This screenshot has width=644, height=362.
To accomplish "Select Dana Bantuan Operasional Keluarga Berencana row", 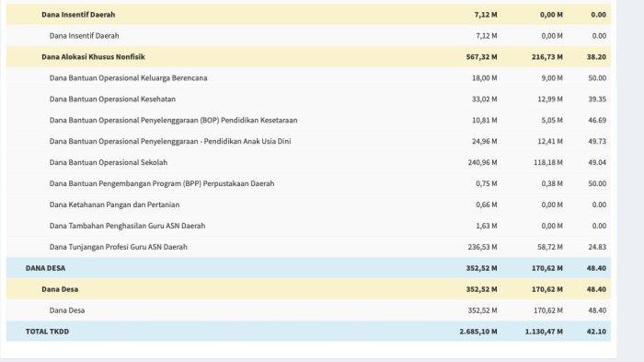I will (308, 77).
